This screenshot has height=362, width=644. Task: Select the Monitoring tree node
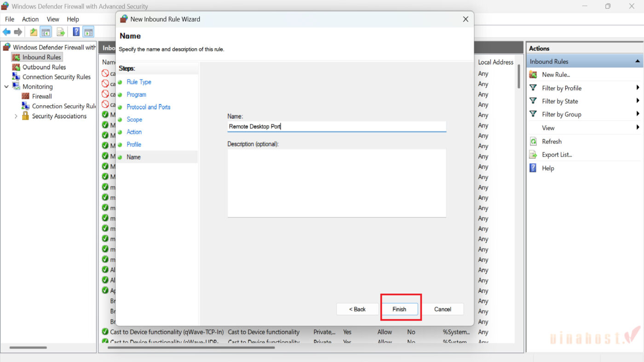pyautogui.click(x=38, y=86)
